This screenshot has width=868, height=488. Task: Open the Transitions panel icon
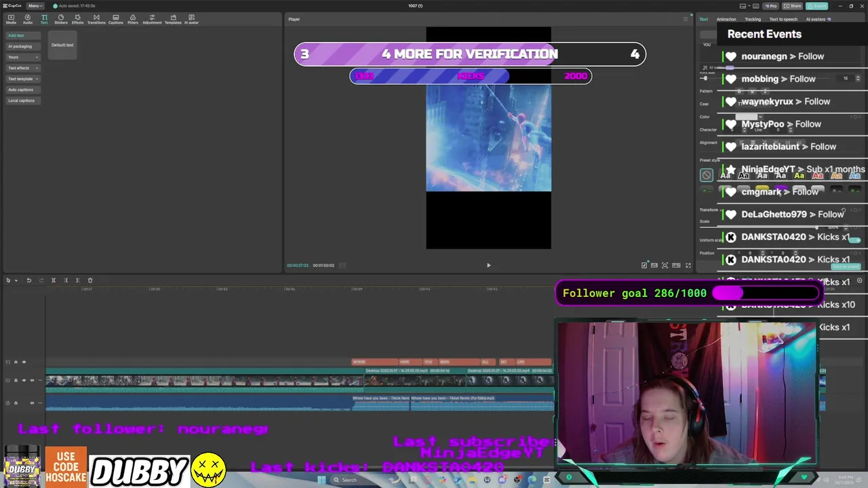pos(96,19)
